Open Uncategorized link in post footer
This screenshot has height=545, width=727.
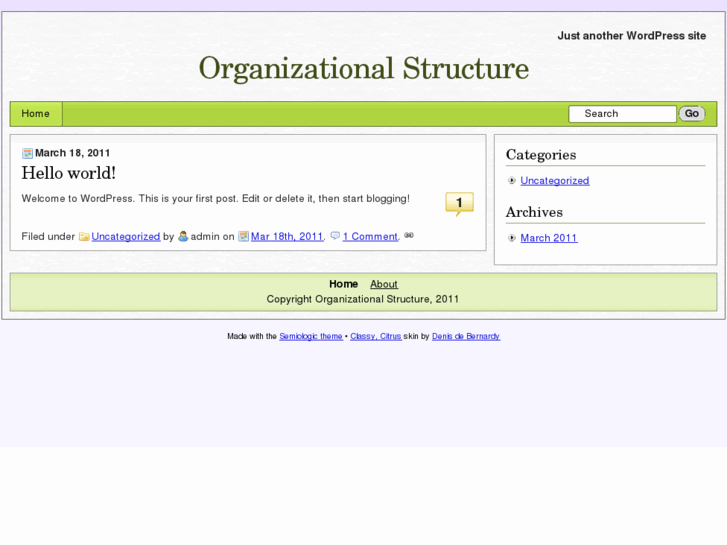(x=126, y=237)
